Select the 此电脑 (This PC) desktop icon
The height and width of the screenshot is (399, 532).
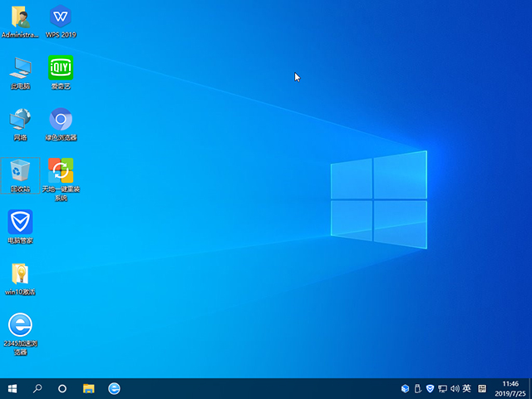[x=20, y=73]
